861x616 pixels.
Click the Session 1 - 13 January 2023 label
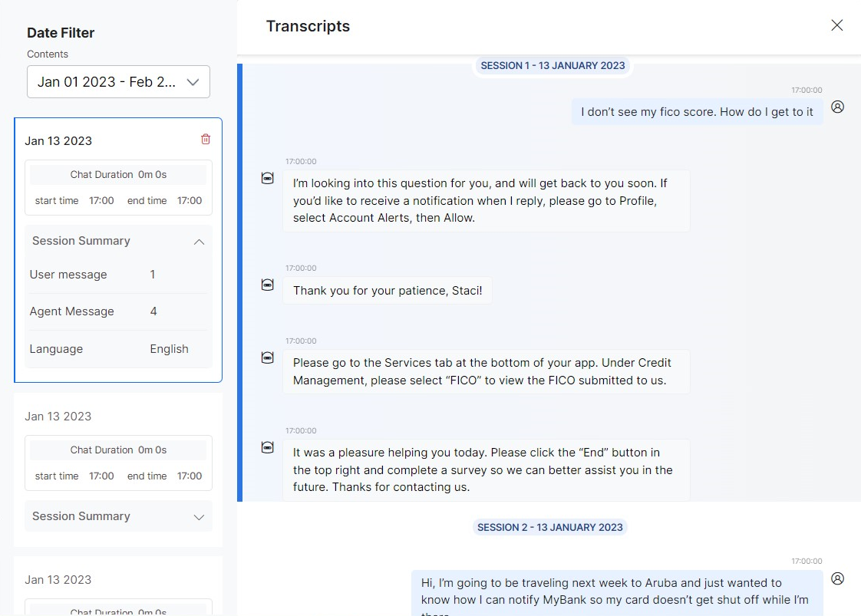click(553, 66)
